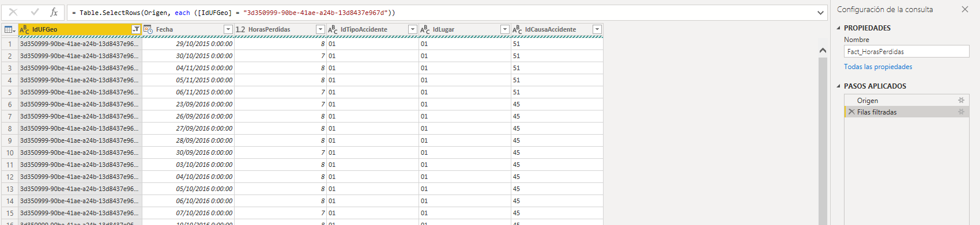Select the HorasPerdidas column header
The height and width of the screenshot is (225, 980).
(280, 29)
